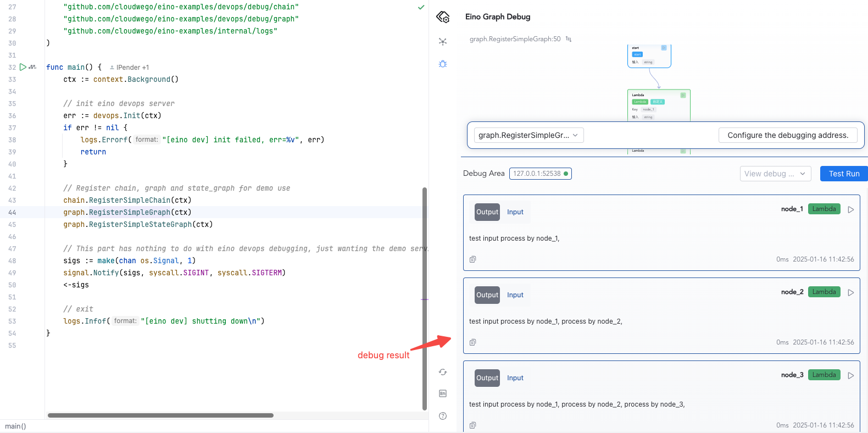868x433 pixels.
Task: Click the refresh icon in sidebar
Action: pyautogui.click(x=443, y=372)
